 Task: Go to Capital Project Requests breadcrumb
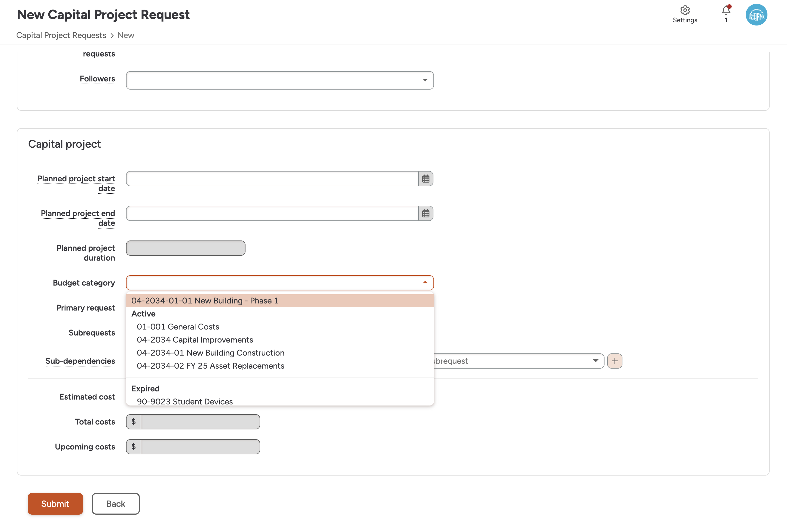click(61, 35)
